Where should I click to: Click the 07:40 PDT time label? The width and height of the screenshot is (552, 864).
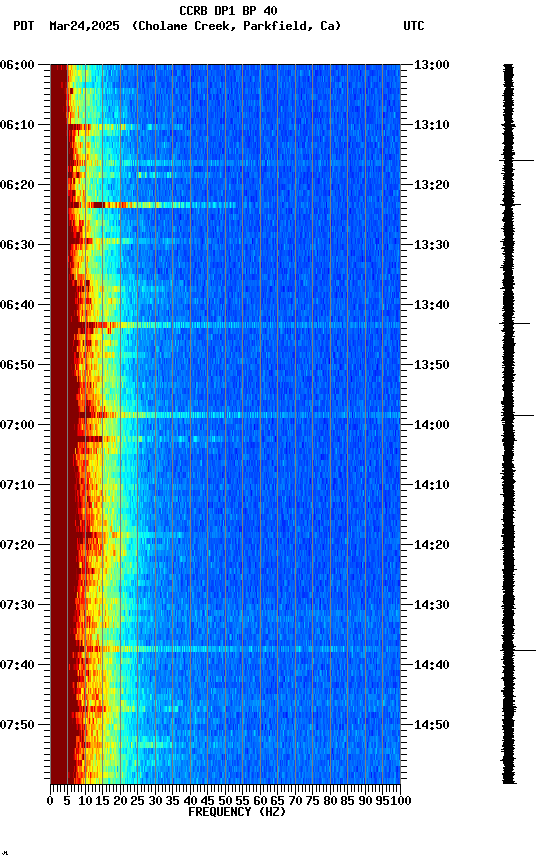17,665
